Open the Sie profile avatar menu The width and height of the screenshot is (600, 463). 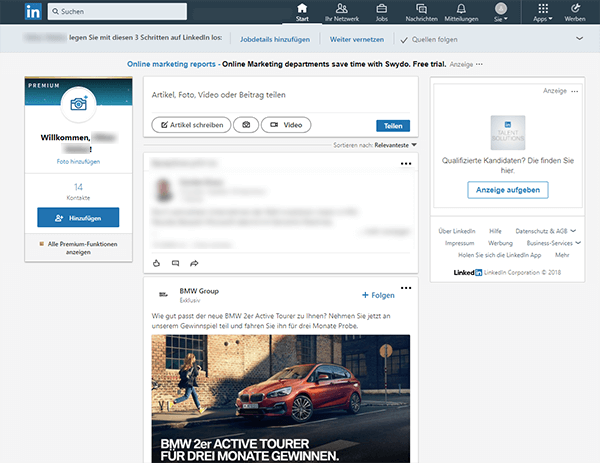[501, 12]
